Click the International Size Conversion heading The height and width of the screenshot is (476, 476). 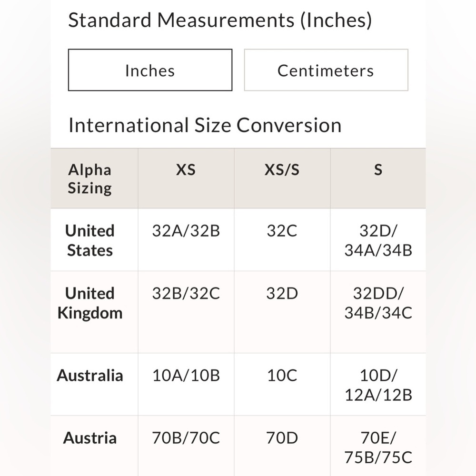(205, 125)
